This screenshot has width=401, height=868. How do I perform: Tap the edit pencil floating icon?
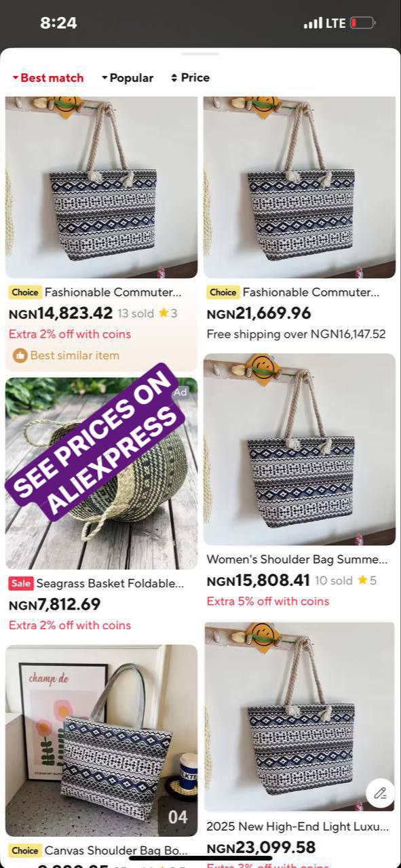(380, 793)
